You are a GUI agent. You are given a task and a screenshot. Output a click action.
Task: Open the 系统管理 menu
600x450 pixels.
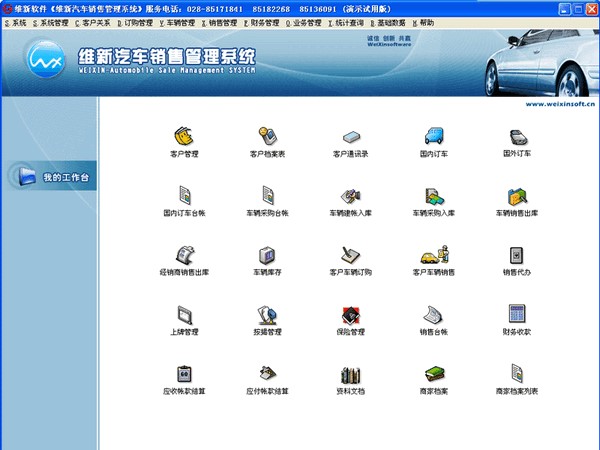(x=51, y=21)
